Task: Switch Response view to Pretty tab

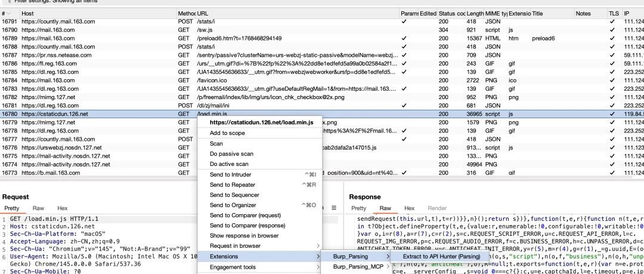Action: click(x=358, y=208)
